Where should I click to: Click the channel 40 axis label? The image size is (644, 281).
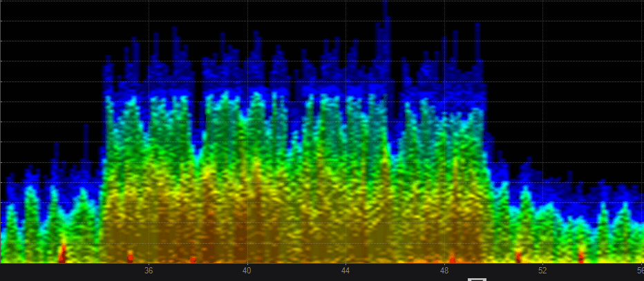(247, 271)
